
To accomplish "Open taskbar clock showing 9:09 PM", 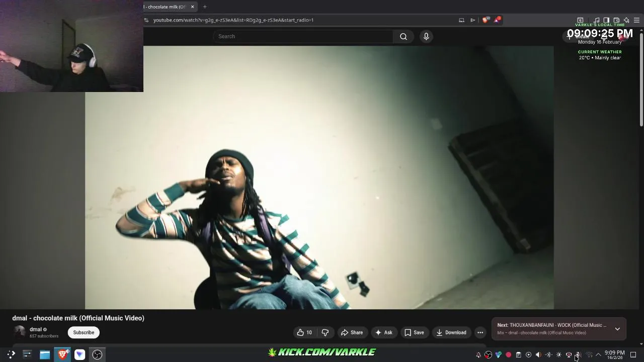I will [x=614, y=355].
